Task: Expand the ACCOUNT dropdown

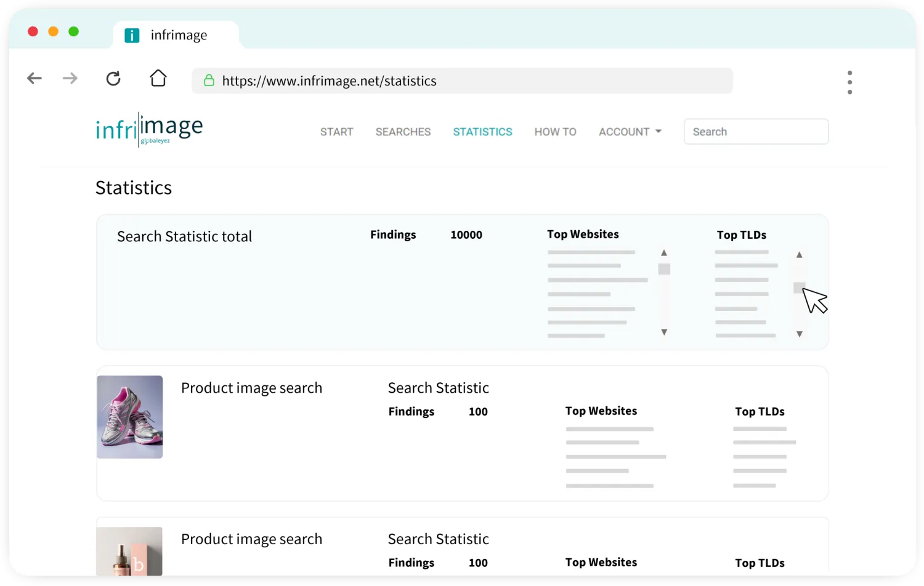Action: pos(630,132)
